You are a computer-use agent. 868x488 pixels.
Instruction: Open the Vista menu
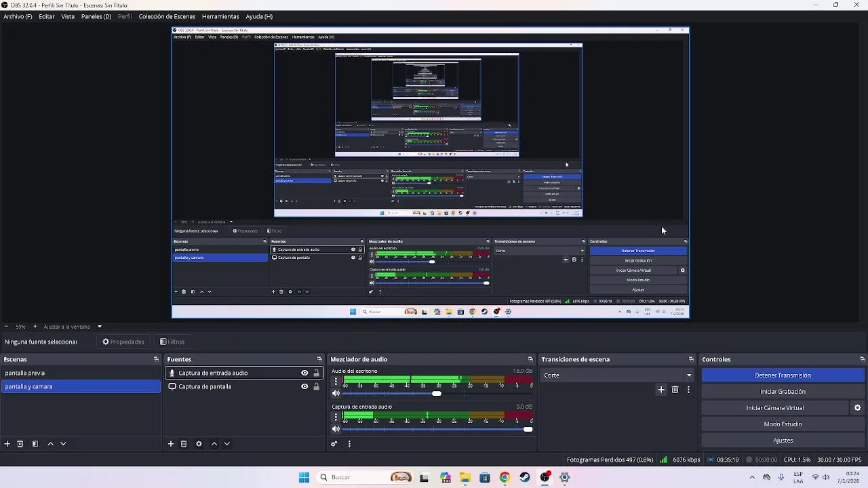(x=68, y=16)
